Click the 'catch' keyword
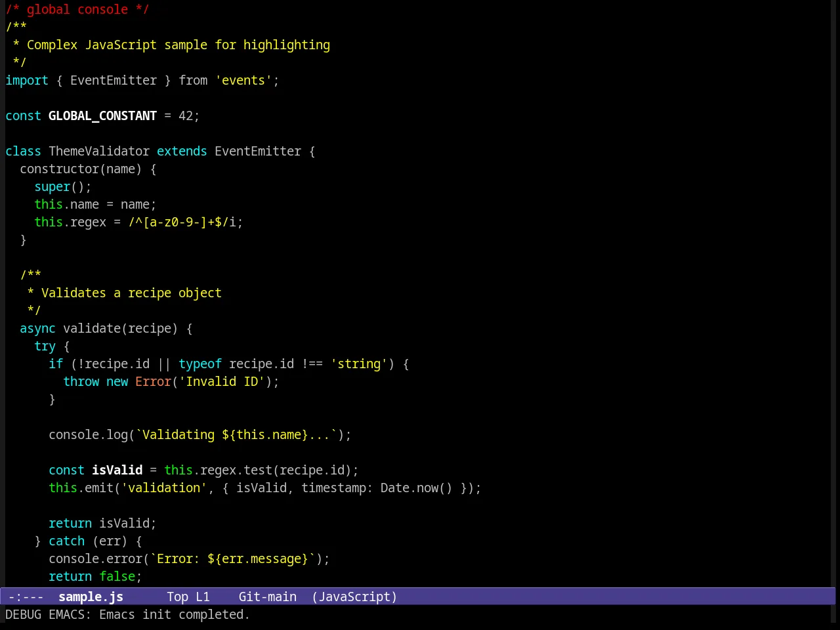Screen dimensions: 840x630 click(x=66, y=541)
